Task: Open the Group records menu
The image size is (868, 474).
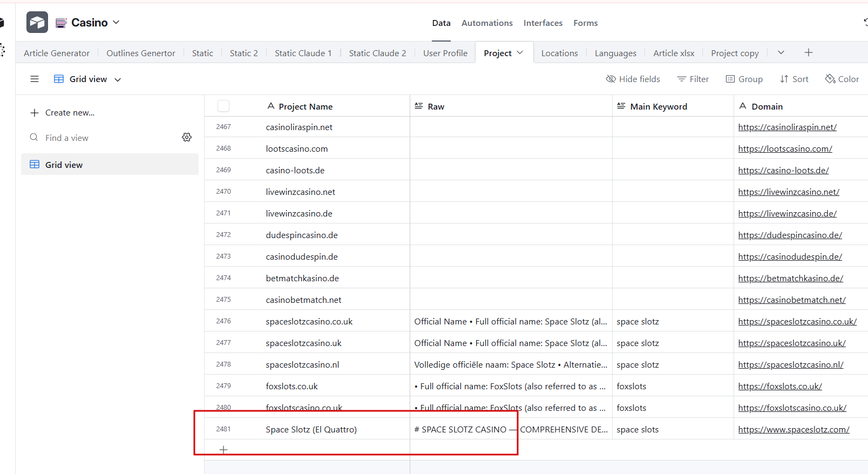Action: [744, 79]
